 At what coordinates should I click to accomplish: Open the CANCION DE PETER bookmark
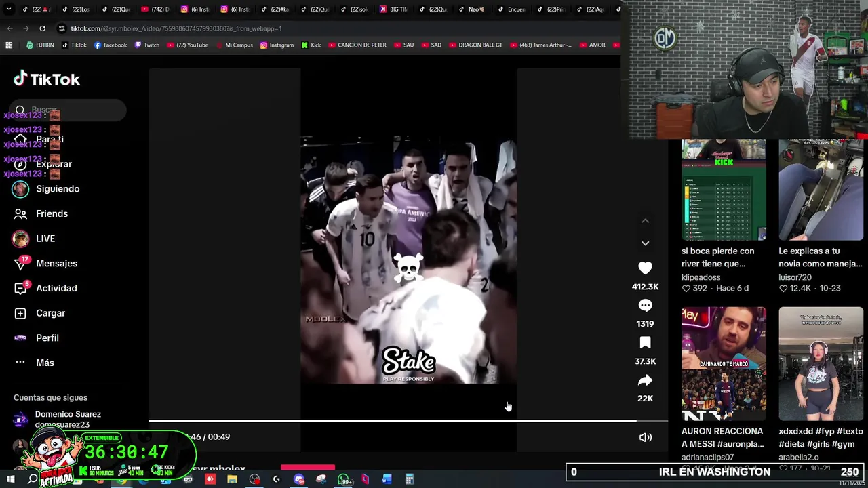point(357,45)
